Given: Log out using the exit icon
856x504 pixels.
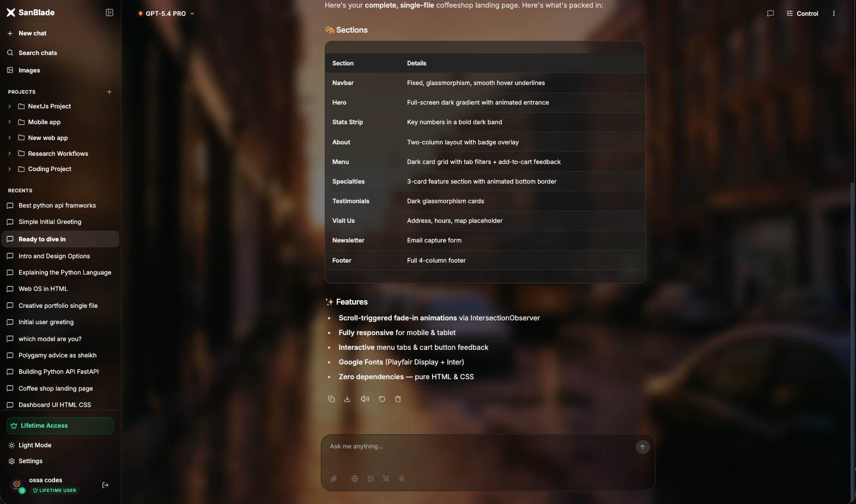Looking at the screenshot, I should [106, 485].
